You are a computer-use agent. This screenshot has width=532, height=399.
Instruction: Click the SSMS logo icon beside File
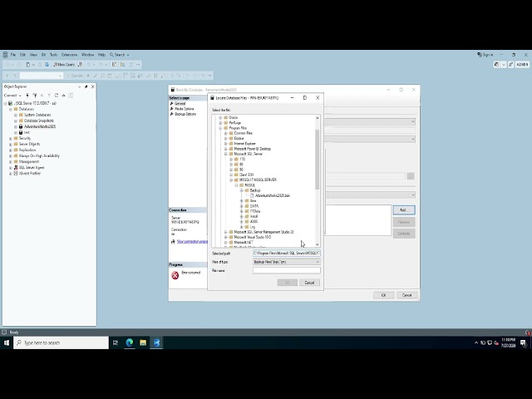(5, 55)
